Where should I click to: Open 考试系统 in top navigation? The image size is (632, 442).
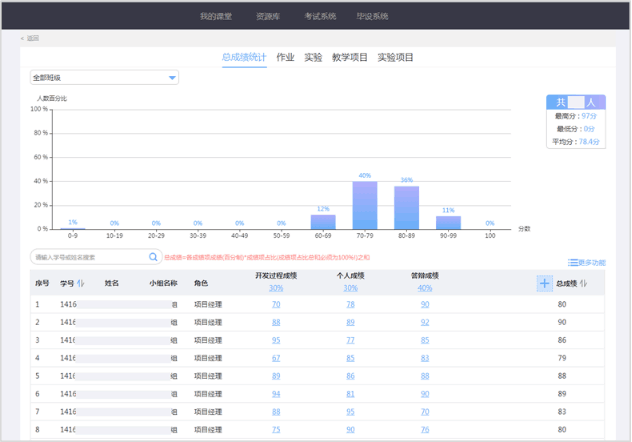click(x=320, y=16)
